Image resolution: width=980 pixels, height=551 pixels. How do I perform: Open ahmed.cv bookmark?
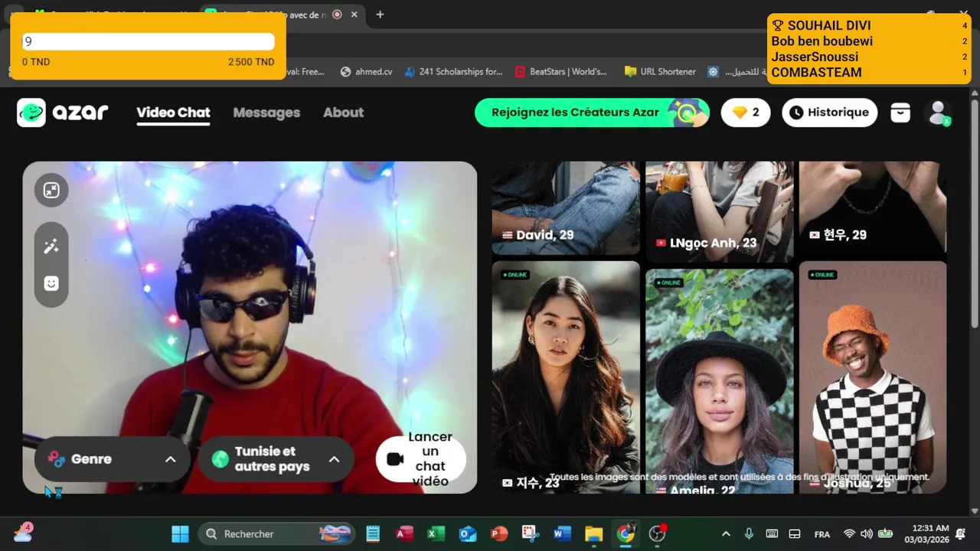coord(366,71)
